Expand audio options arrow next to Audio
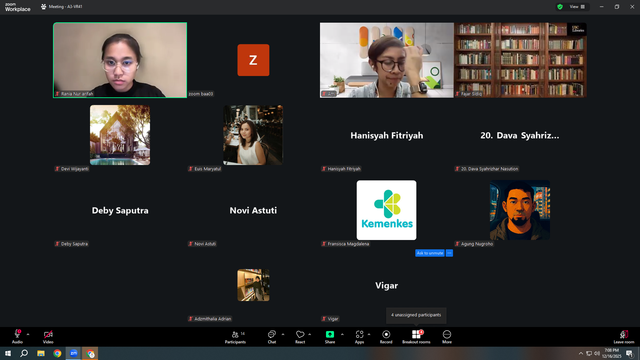 pos(28,334)
